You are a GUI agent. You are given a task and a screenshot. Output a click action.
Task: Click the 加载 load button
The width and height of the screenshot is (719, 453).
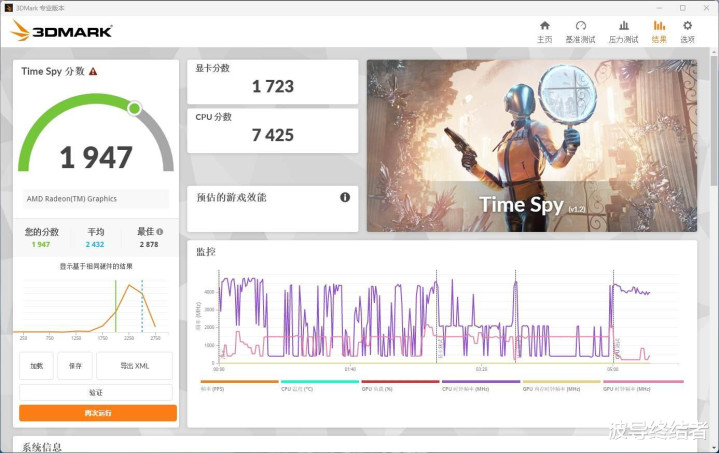(x=36, y=365)
